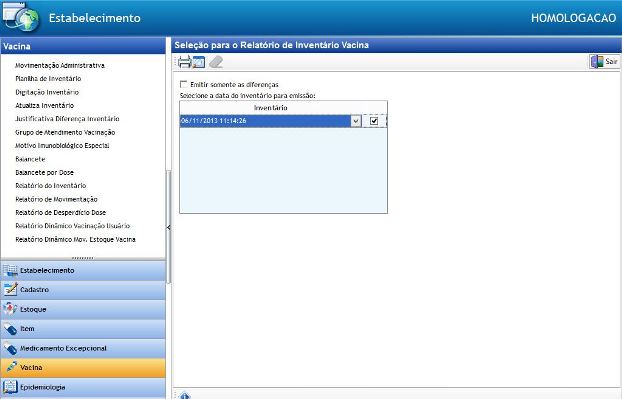This screenshot has height=399, width=622.
Task: Click the Vacina panel header
Action: tap(83, 46)
